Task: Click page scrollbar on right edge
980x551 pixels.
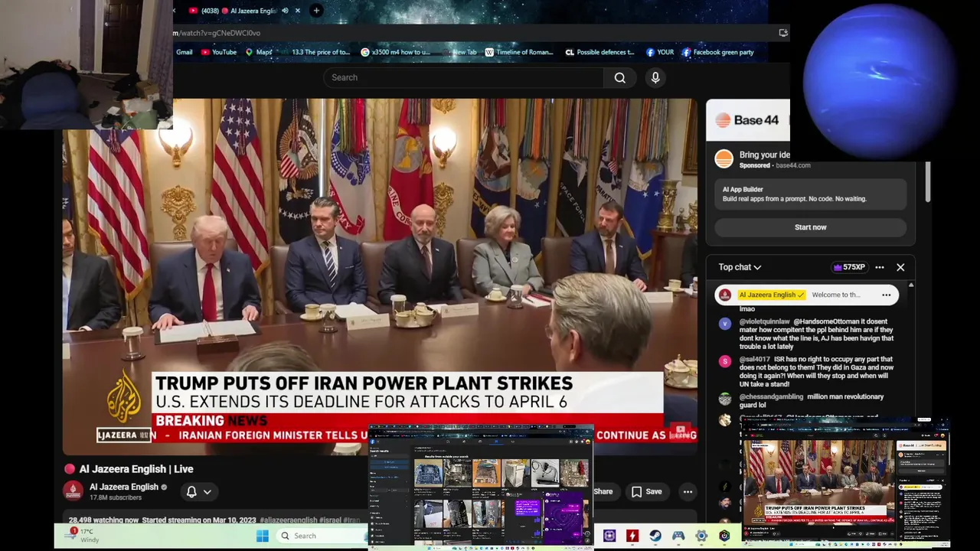Action: click(927, 182)
